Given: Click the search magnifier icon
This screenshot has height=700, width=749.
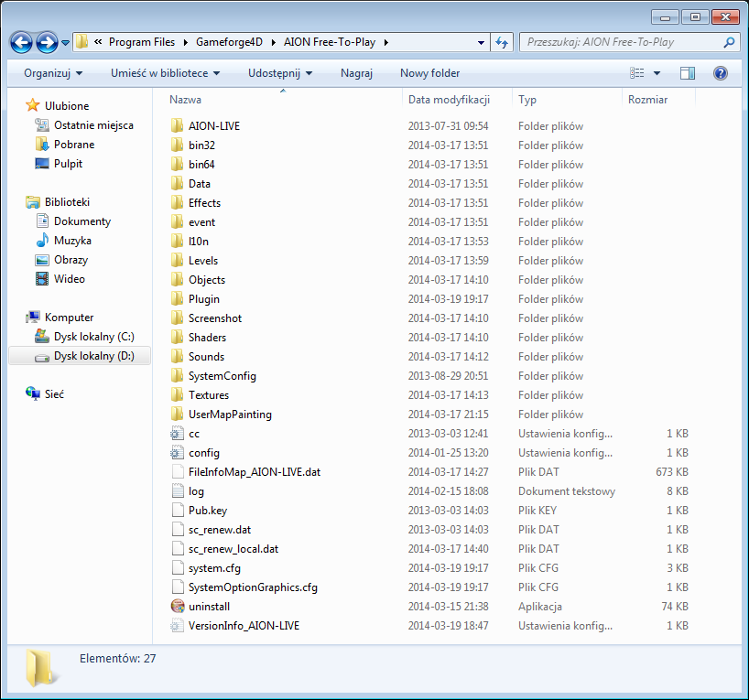Looking at the screenshot, I should click(729, 42).
